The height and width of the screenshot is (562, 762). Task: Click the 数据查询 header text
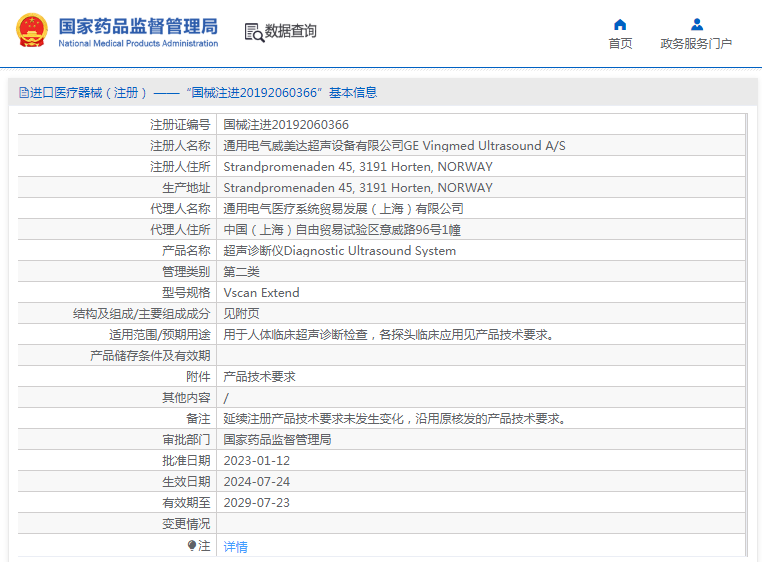click(291, 31)
